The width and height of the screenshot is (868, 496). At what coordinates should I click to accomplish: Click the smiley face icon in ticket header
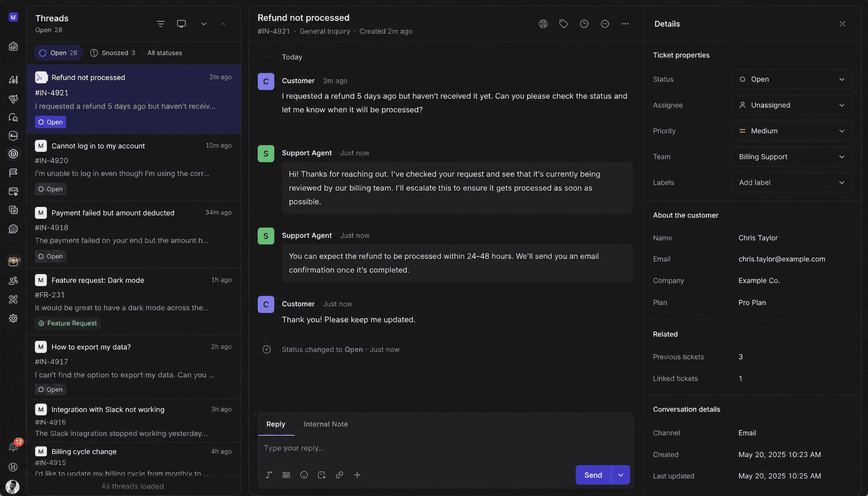click(605, 24)
